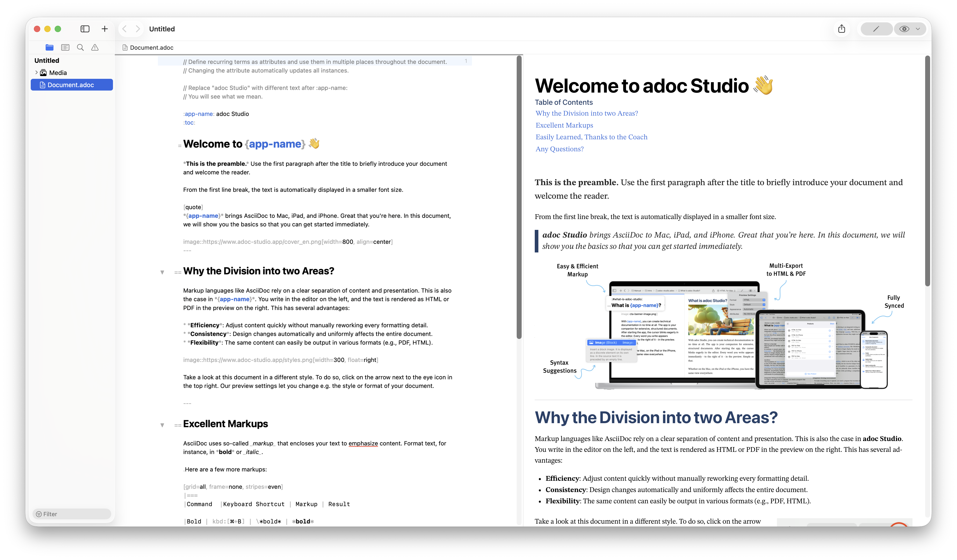Select Document.adoc in the sidebar
The width and height of the screenshot is (957, 560).
[x=72, y=85]
